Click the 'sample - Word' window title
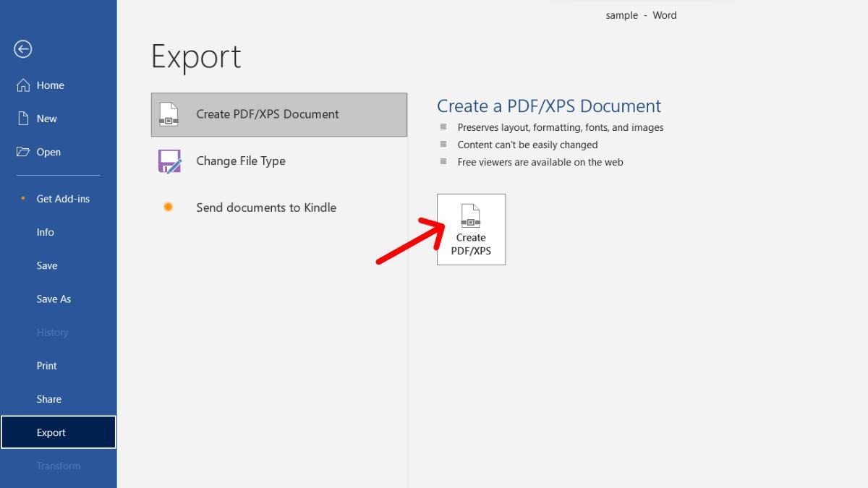Image resolution: width=868 pixels, height=488 pixels. [641, 15]
